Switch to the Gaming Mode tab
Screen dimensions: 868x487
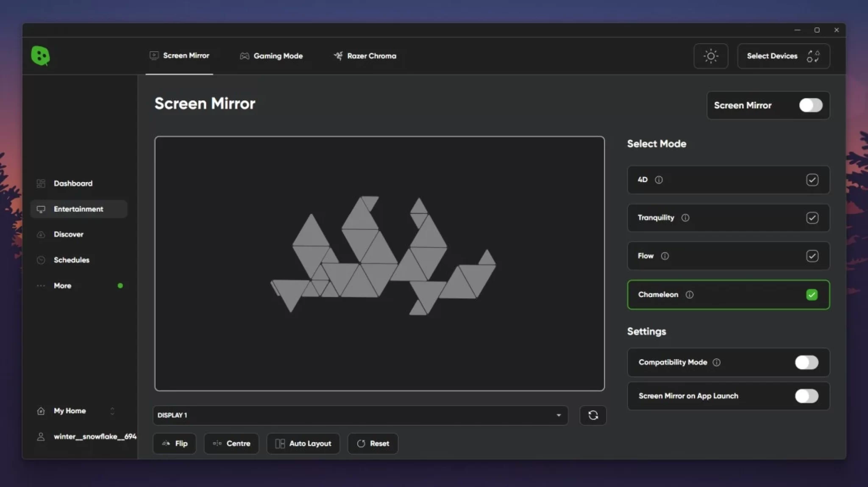271,56
